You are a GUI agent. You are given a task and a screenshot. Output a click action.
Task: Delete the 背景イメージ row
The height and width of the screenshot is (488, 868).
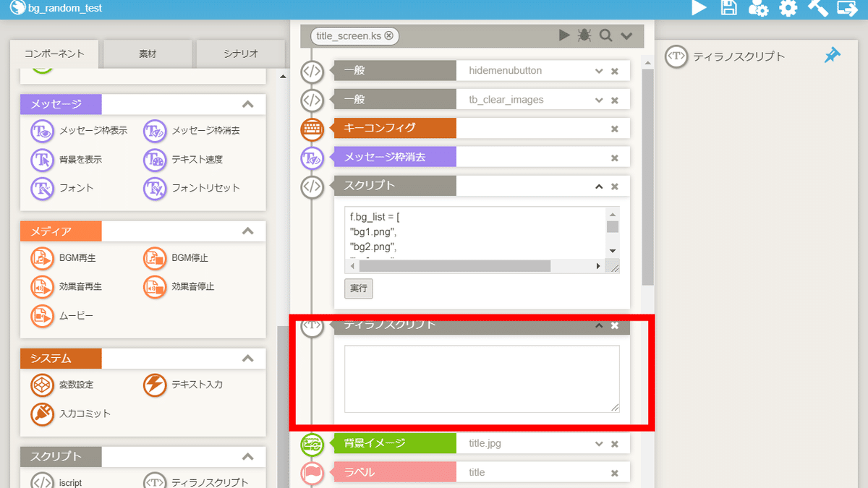[x=615, y=444]
